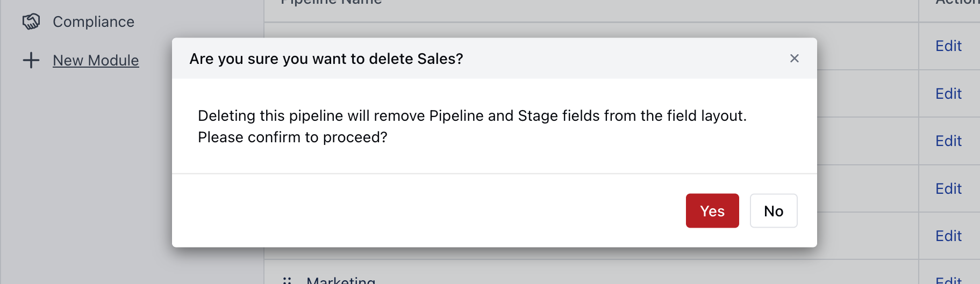Image resolution: width=980 pixels, height=284 pixels.
Task: Click Edit in the Marketing row
Action: point(948,280)
